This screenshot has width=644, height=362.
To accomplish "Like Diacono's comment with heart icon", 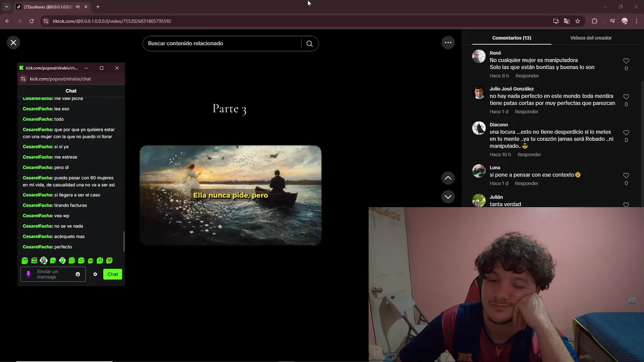I will pos(626,133).
